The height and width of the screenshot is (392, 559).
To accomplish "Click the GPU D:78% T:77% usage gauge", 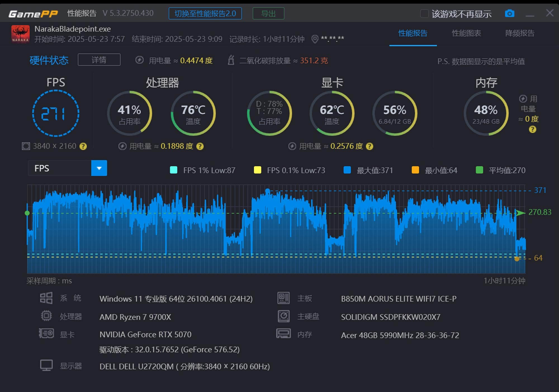I will 269,113.
